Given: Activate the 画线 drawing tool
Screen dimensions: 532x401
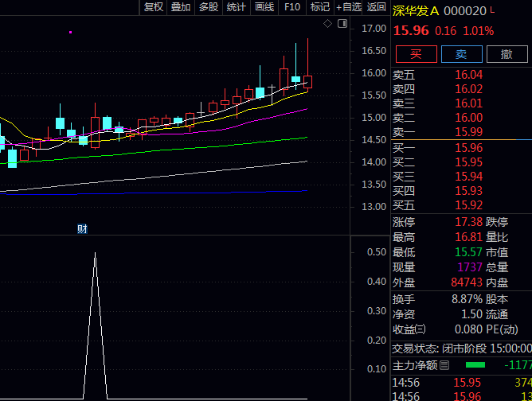Looking at the screenshot, I should pos(264,7).
